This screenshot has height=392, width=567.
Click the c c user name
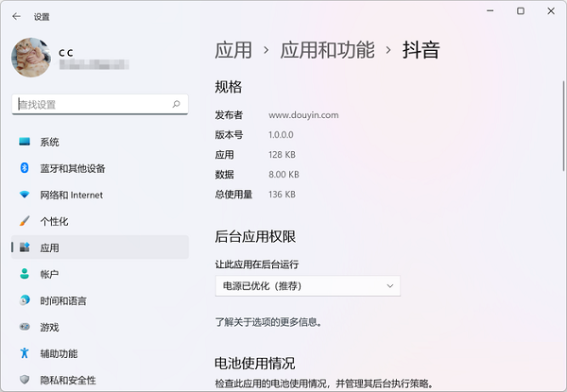tap(66, 53)
